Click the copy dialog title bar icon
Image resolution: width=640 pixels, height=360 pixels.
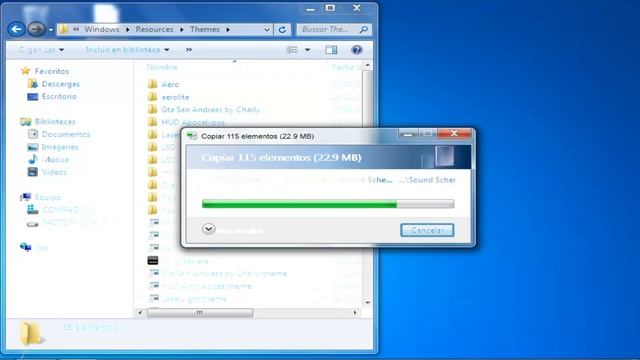[192, 136]
